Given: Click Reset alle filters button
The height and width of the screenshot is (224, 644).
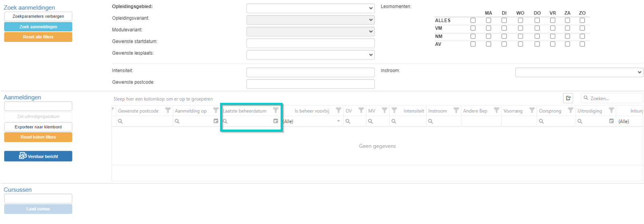Looking at the screenshot, I should 38,37.
